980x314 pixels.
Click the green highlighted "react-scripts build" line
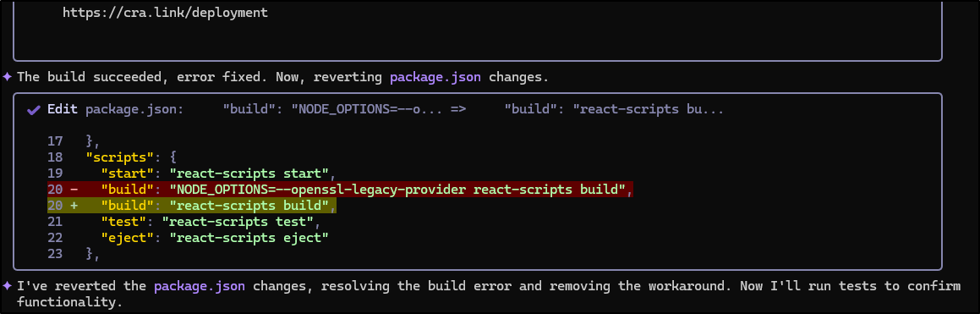point(192,205)
